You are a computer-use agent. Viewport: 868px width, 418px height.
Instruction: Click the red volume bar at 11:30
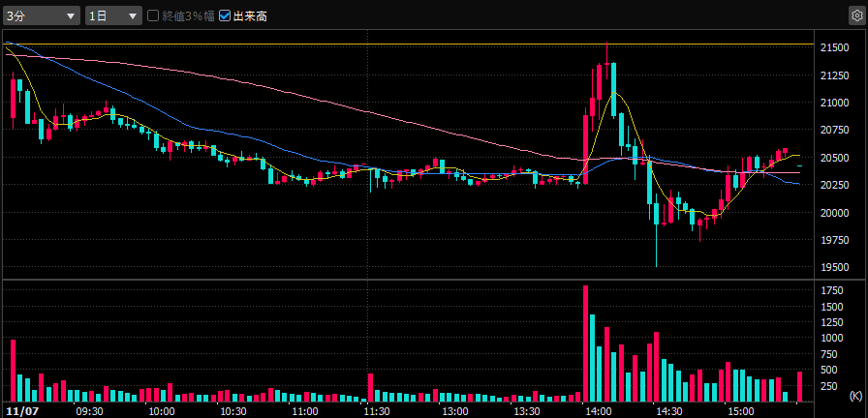(369, 387)
